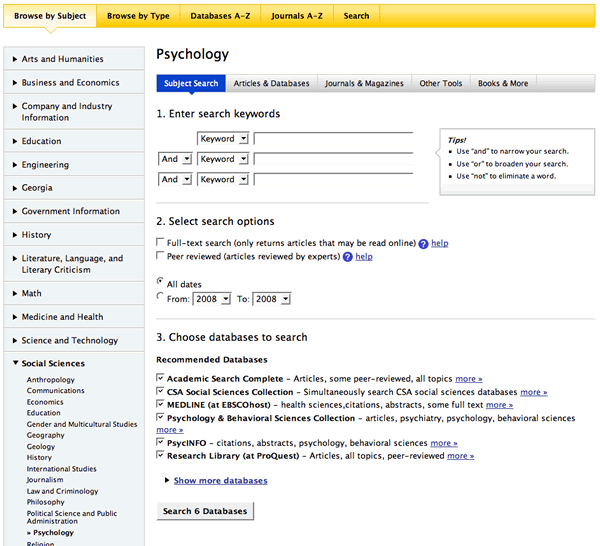This screenshot has width=600, height=546.
Task: Click more link under Psychology & Behavioral Sciences
Action: [x=170, y=430]
